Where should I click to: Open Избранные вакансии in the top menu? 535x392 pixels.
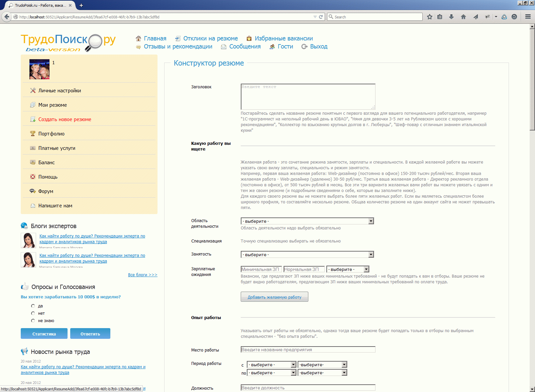pyautogui.click(x=284, y=38)
